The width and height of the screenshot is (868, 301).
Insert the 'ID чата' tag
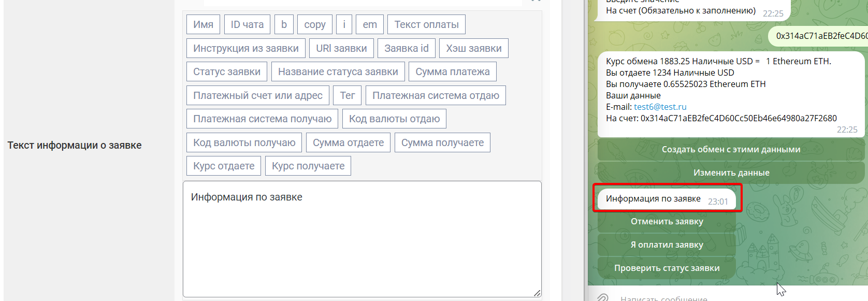coord(247,24)
